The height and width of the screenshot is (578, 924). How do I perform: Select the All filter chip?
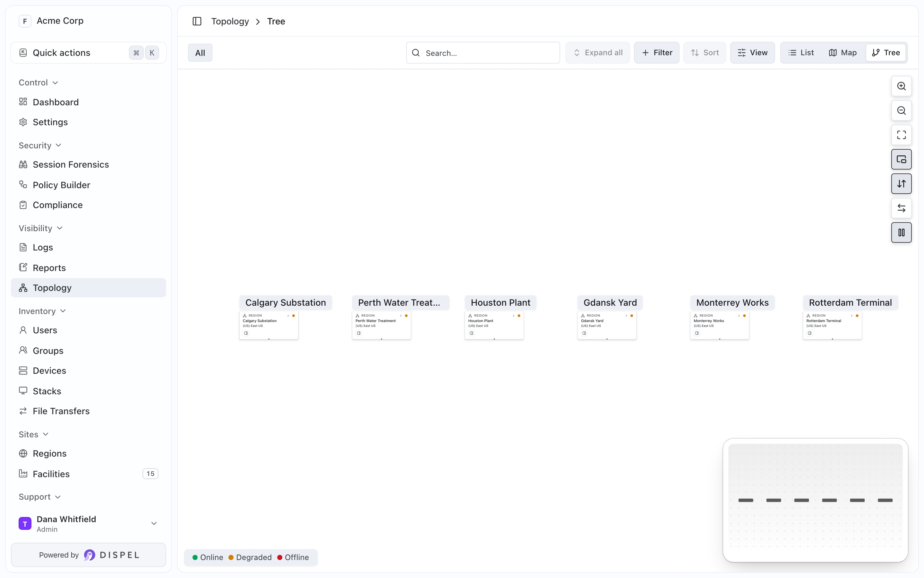pos(200,53)
